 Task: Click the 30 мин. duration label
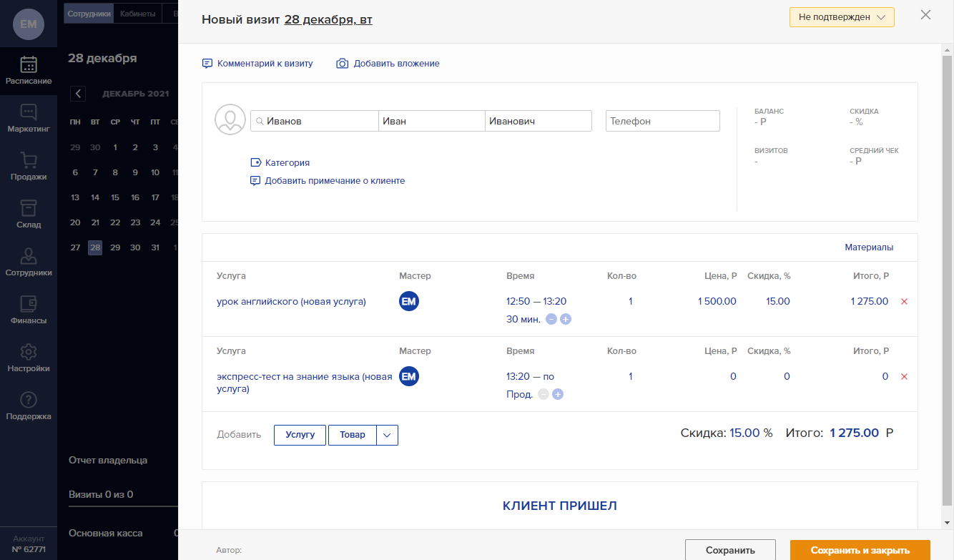click(523, 320)
